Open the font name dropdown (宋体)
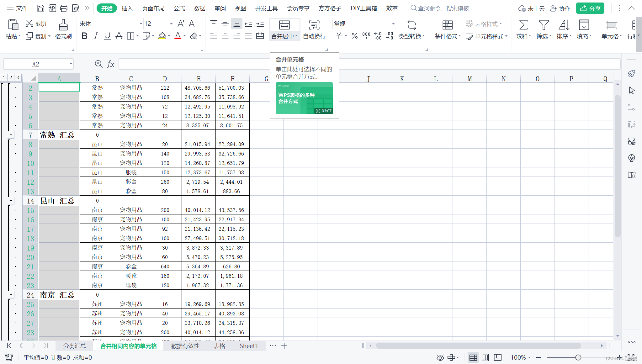Image resolution: width=642 pixels, height=364 pixels. click(x=141, y=24)
